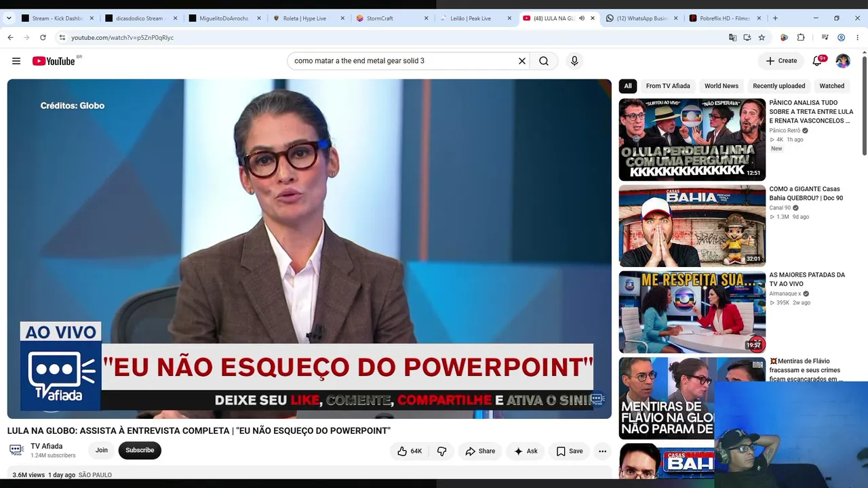Open the YouTube guide hamburger menu

16,61
